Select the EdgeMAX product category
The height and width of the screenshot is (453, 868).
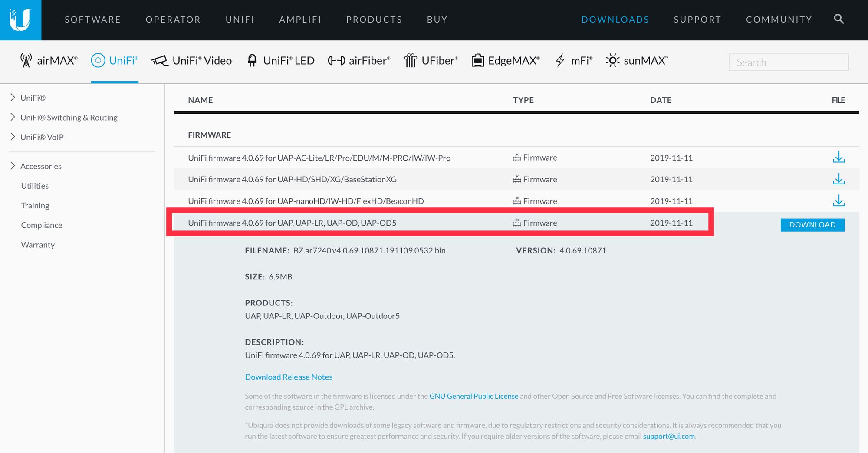506,61
